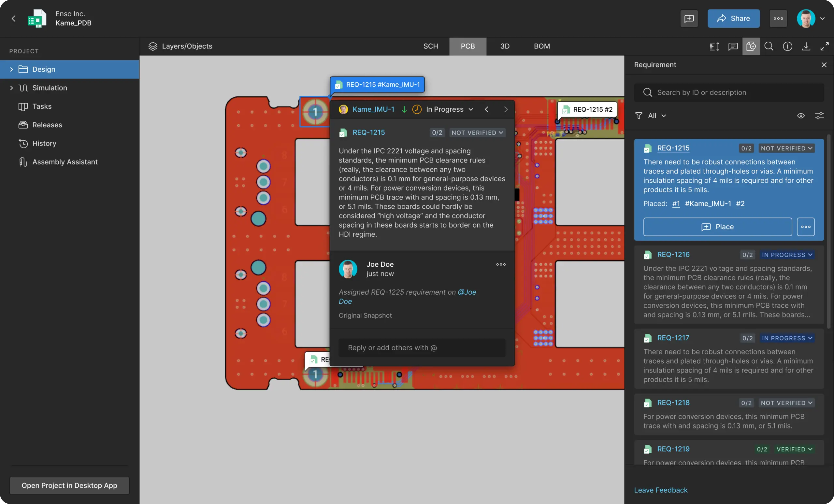Click the download icon in toolbar
The height and width of the screenshot is (504, 834).
pos(806,46)
